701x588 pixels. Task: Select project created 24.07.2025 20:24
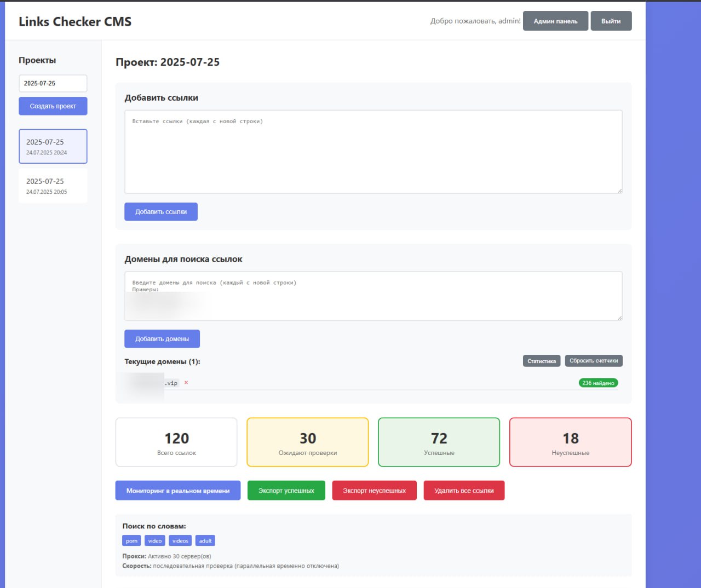coord(53,146)
